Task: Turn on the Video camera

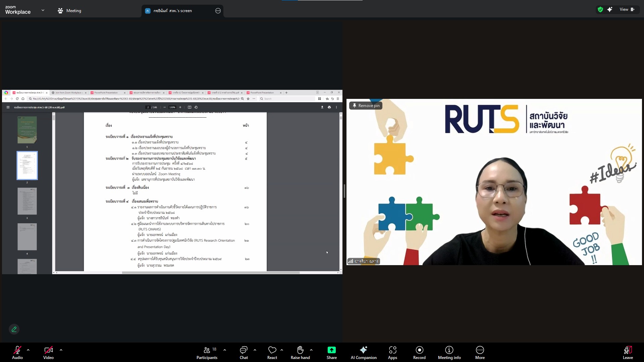Action: click(48, 350)
